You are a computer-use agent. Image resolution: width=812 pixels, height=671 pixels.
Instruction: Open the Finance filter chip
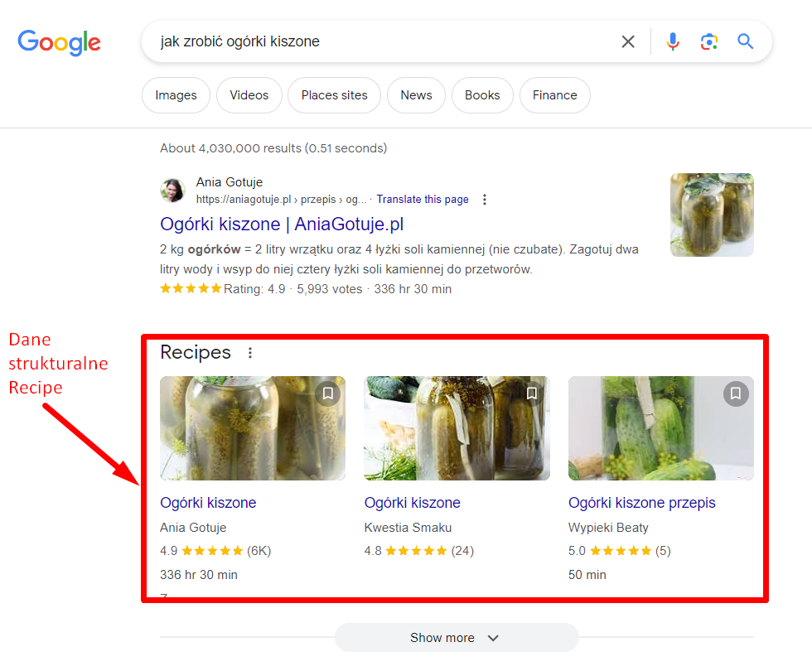(x=554, y=95)
